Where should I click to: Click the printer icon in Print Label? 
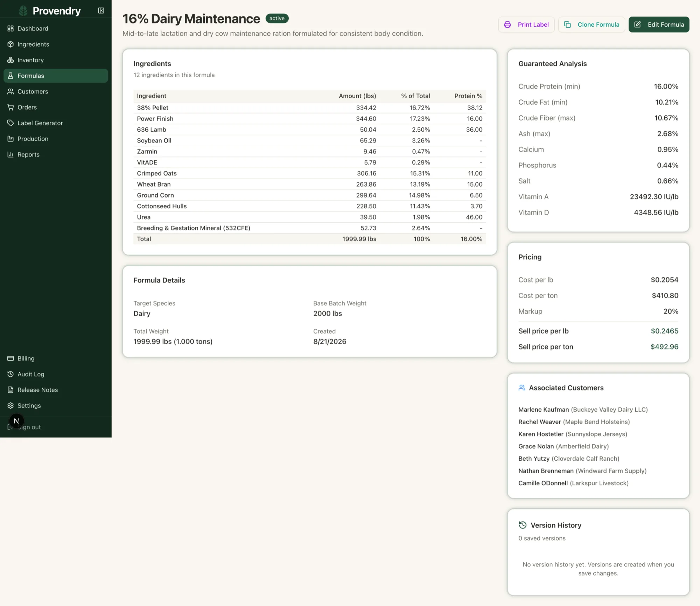(x=507, y=25)
